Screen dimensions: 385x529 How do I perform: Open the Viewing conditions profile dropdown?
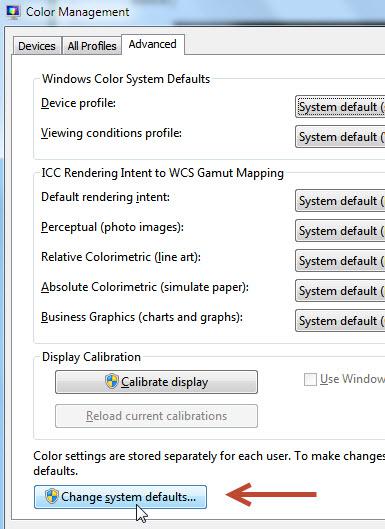(x=340, y=137)
